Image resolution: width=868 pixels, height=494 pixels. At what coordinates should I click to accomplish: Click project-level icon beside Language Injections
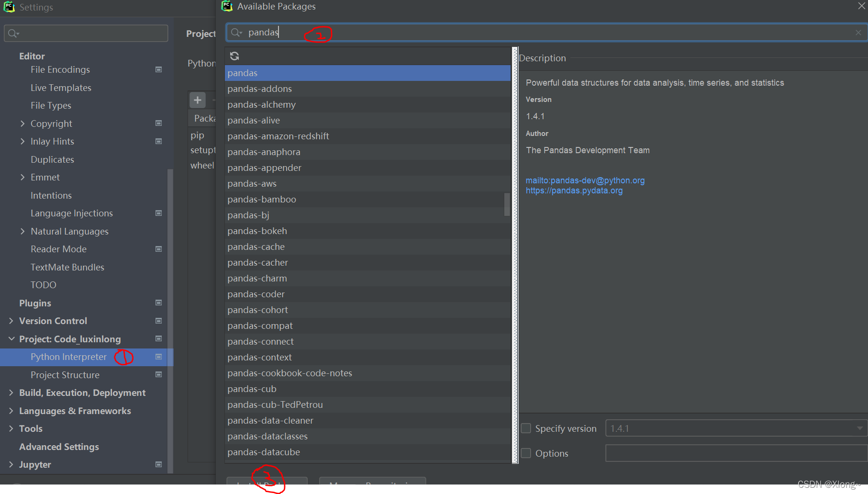159,213
